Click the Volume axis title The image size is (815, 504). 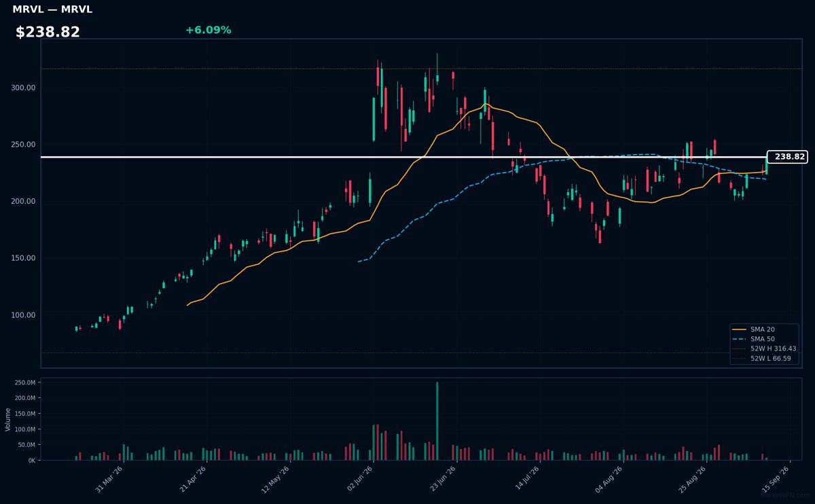pyautogui.click(x=8, y=419)
